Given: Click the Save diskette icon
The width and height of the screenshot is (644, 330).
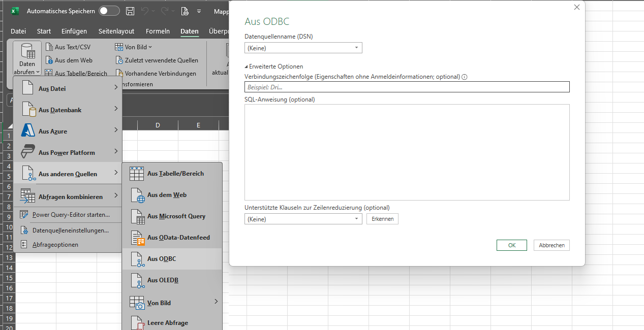Looking at the screenshot, I should (130, 11).
